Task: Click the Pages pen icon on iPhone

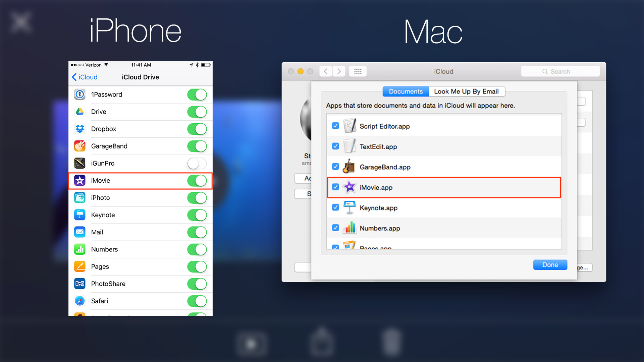Action: [80, 266]
